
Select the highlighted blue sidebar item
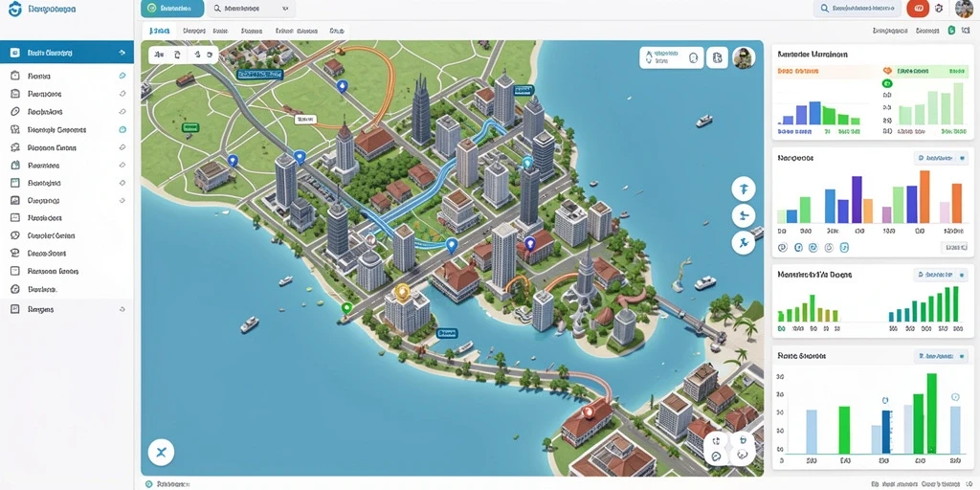pyautogui.click(x=67, y=54)
